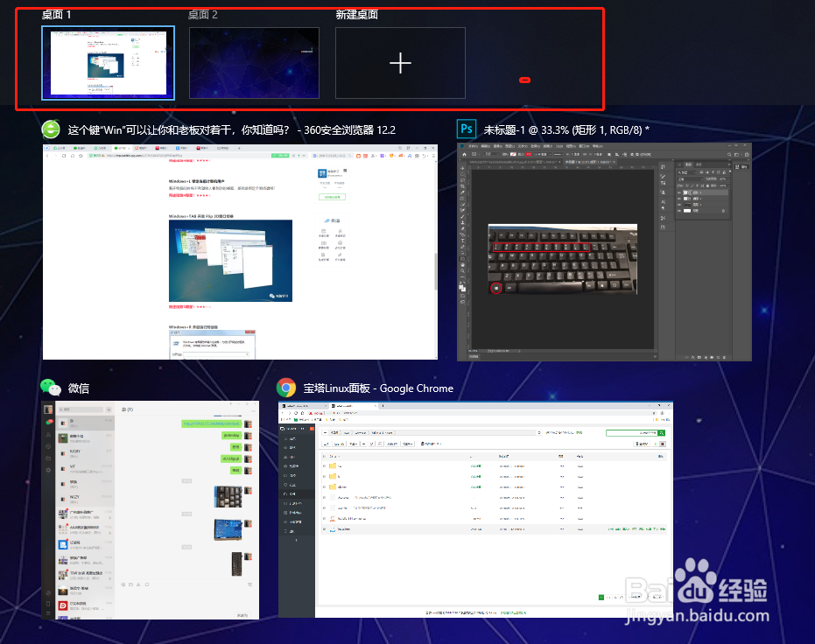Click the green 360安全浏览器 icon above its thumbnail
Viewport: 815px width, 644px height.
tap(50, 129)
